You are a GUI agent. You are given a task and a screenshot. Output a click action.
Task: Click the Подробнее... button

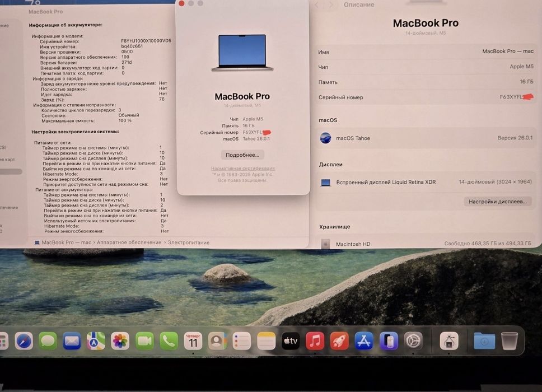pos(242,155)
